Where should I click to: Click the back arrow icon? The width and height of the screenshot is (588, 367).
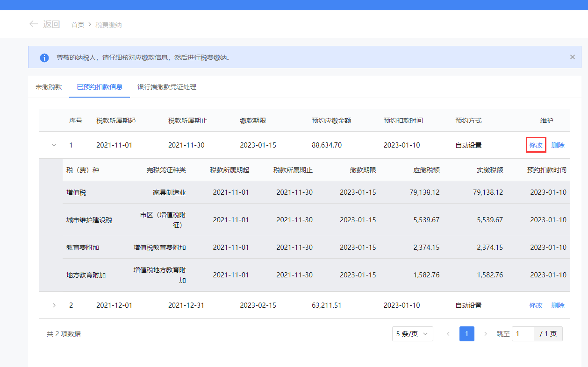click(x=33, y=24)
